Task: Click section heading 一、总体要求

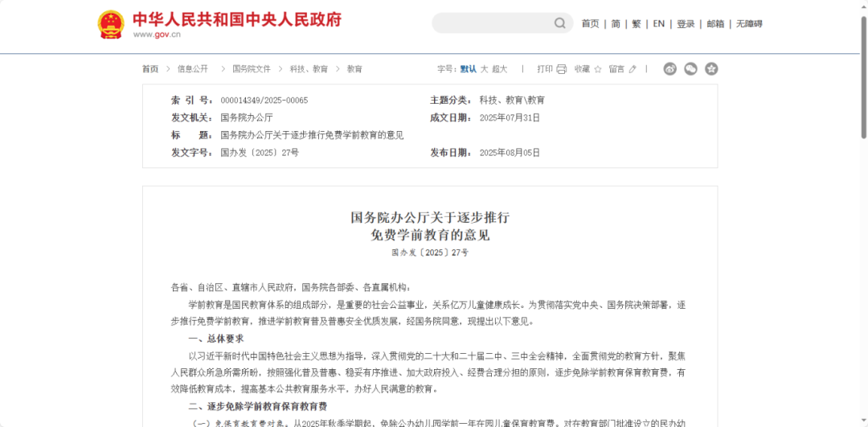Action: [x=216, y=339]
